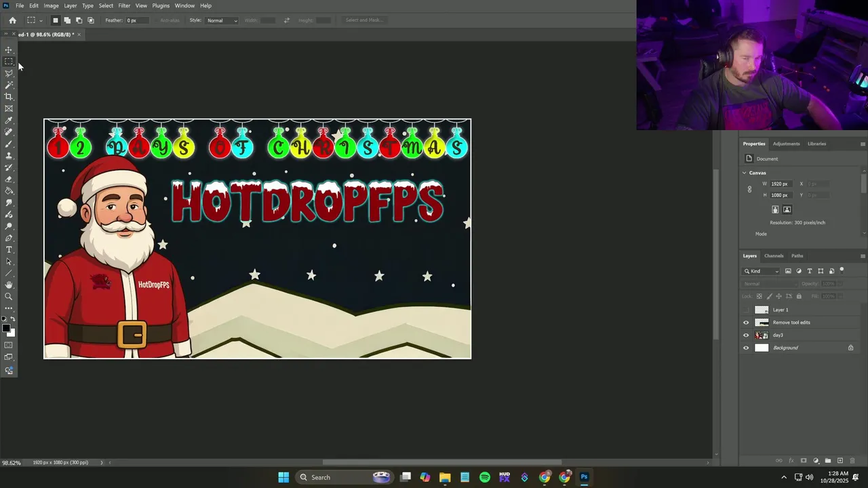Switch to the Adjustments tab

[787, 144]
